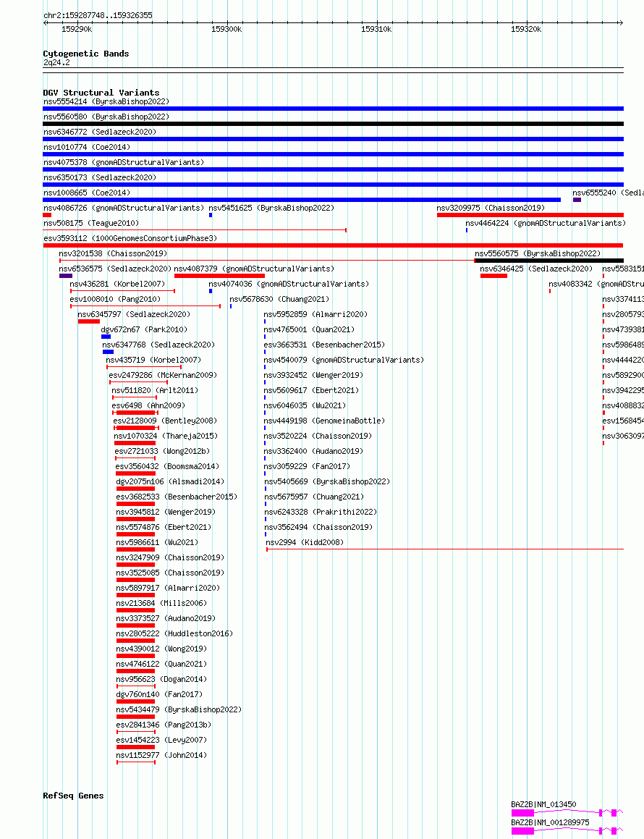644x839 pixels.
Task: Click nsv5451625 (ByrskaBishop2022) label
Action: (272, 208)
